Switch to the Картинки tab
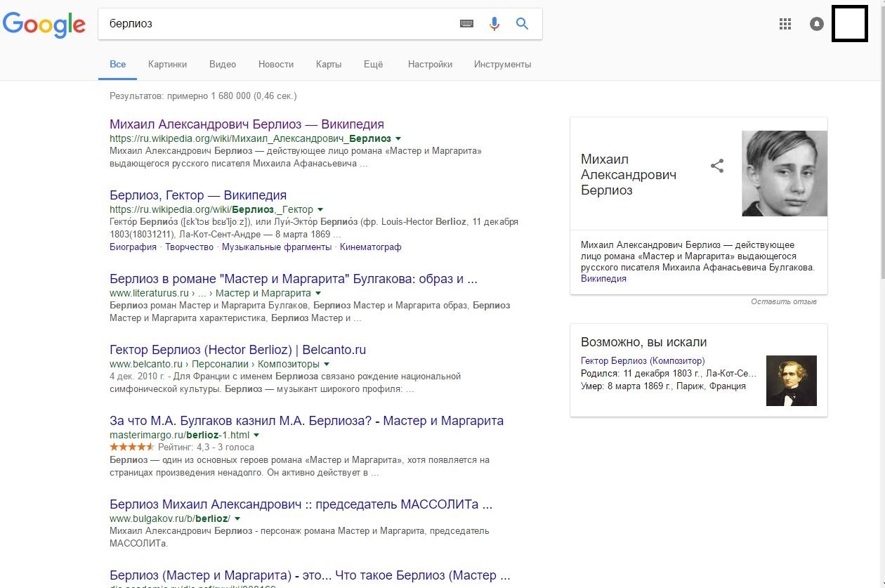 click(x=167, y=64)
